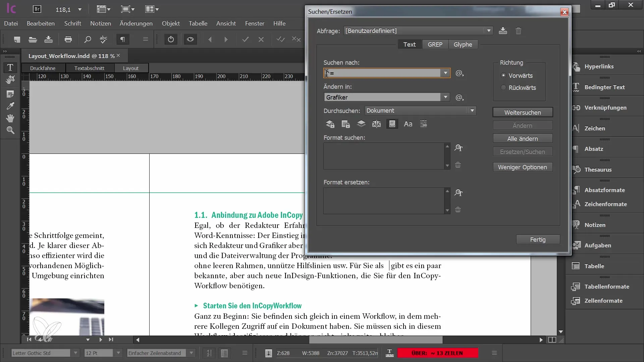Image resolution: width=644 pixels, height=362 pixels.
Task: Click the Text tab in Suchen/Ersetzen
Action: point(409,44)
